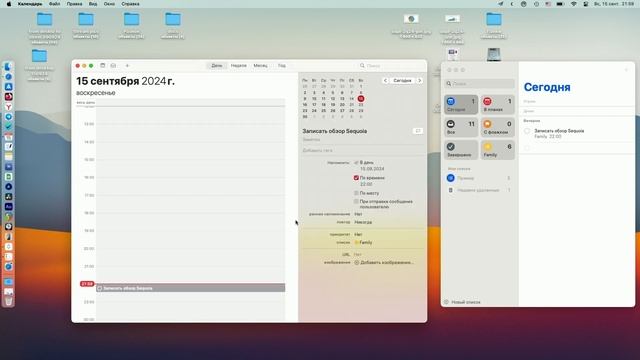Image resolution: width=640 pixels, height=360 pixels.
Task: Open the Файл menu
Action: (x=54, y=4)
